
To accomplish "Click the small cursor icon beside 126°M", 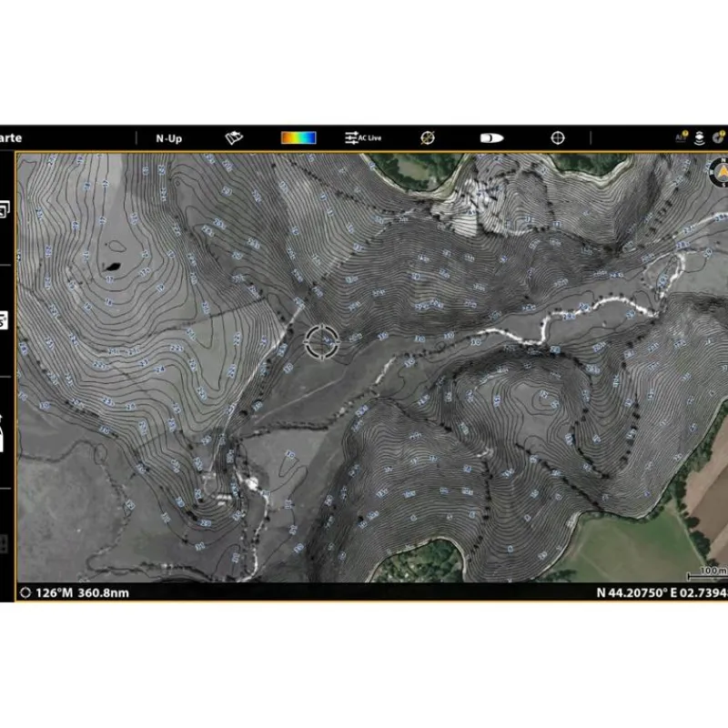I will (25, 593).
